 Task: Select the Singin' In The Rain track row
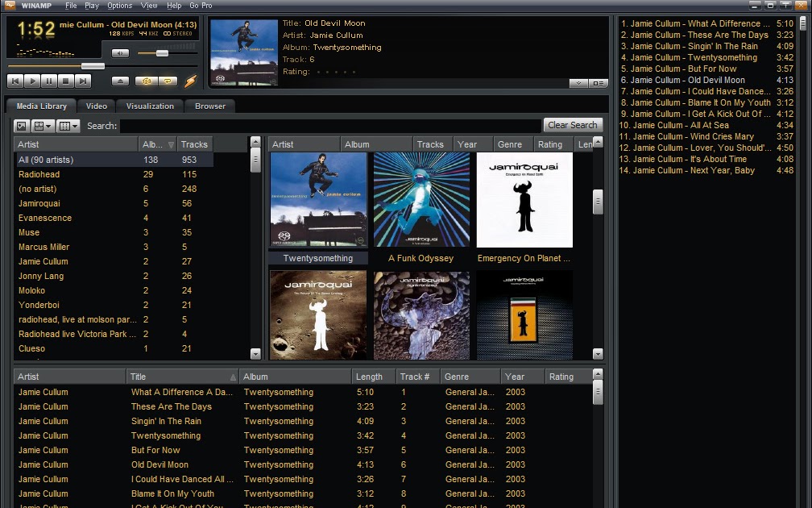coord(303,421)
